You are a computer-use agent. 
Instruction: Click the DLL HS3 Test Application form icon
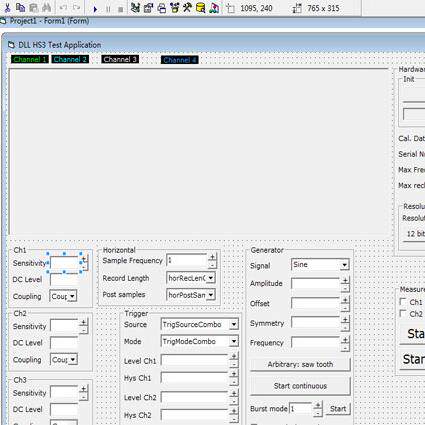12,45
